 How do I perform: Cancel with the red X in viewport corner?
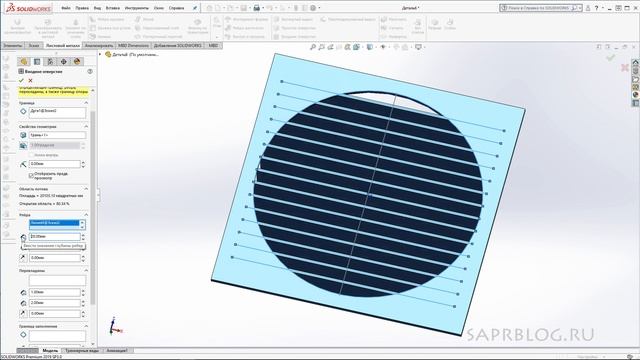pyautogui.click(x=625, y=67)
